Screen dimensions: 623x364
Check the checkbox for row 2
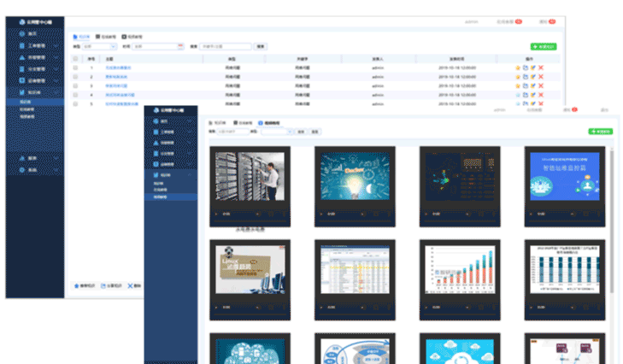tap(75, 77)
